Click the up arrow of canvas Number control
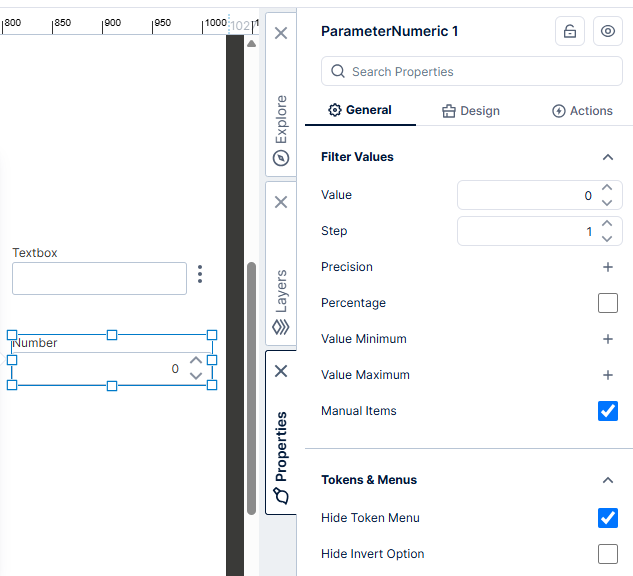This screenshot has height=576, width=633. click(x=196, y=360)
